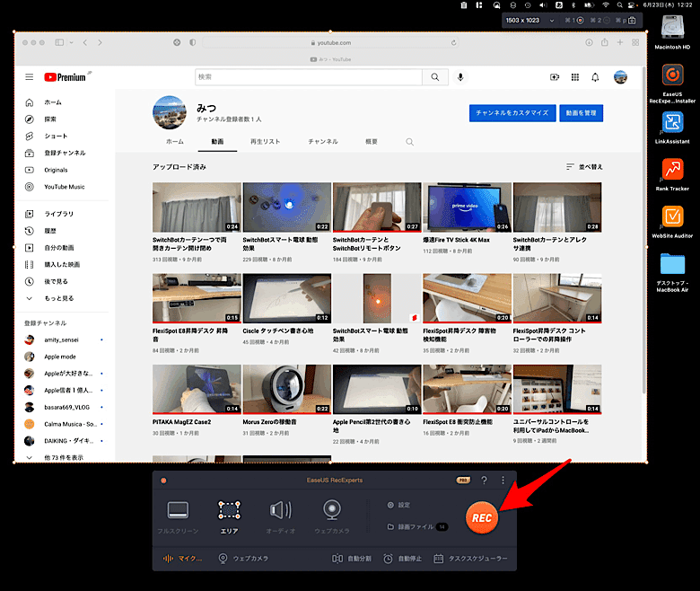700x591 pixels.
Task: Choose the Audio recording mode icon
Action: tap(281, 510)
